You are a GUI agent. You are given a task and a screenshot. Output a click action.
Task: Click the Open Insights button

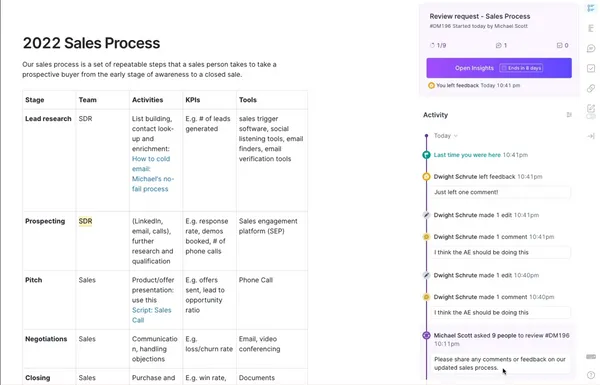tap(499, 68)
